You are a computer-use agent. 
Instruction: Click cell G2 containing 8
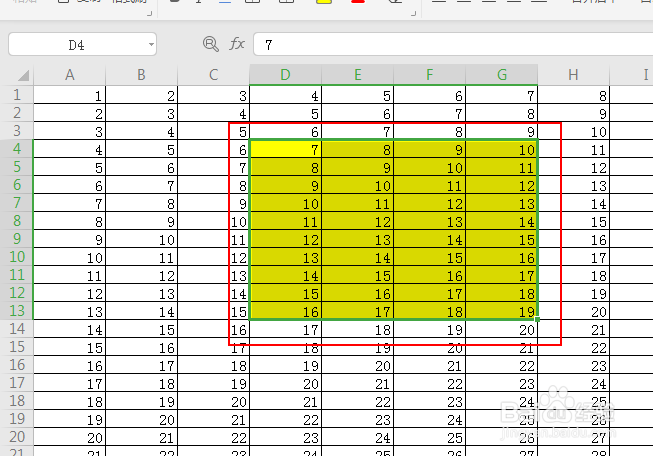(x=502, y=113)
